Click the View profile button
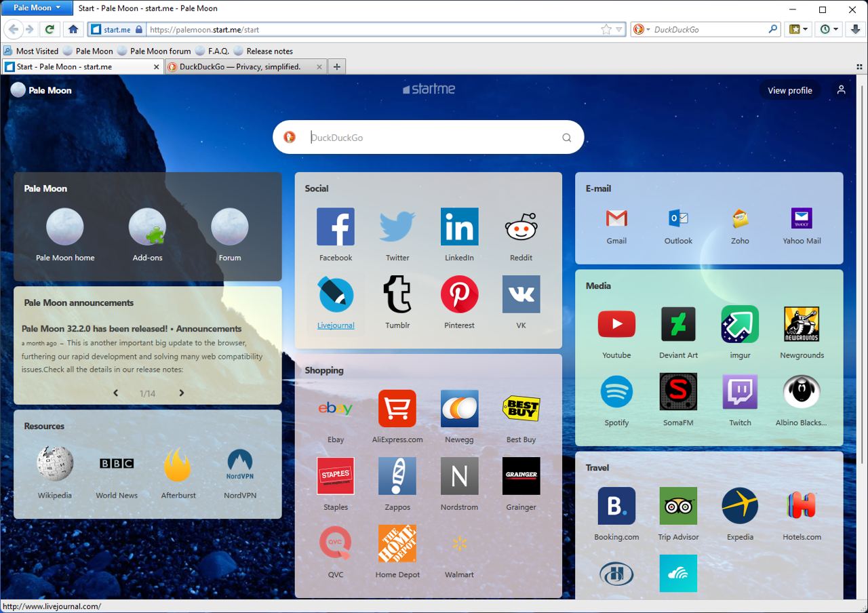The width and height of the screenshot is (868, 613). 789,90
